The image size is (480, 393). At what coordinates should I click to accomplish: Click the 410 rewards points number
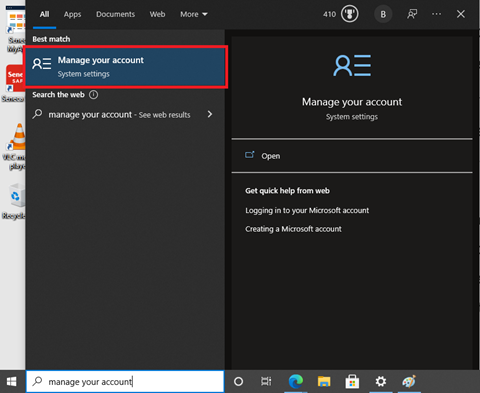(329, 14)
